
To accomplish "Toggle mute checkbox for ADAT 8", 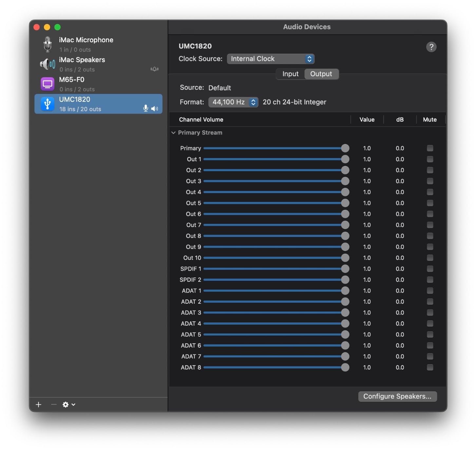I will pyautogui.click(x=430, y=367).
